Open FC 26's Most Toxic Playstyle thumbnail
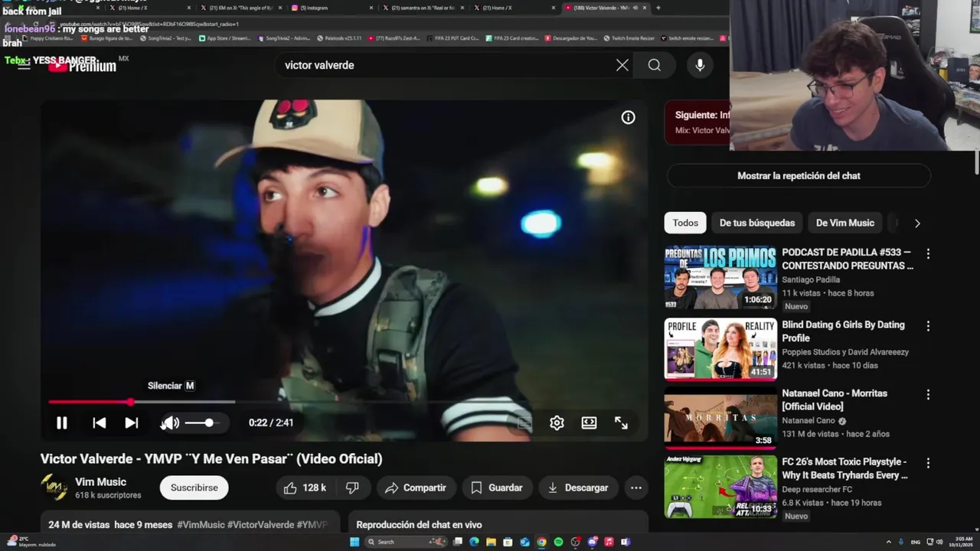Screen dimensions: 980x551 tap(720, 487)
